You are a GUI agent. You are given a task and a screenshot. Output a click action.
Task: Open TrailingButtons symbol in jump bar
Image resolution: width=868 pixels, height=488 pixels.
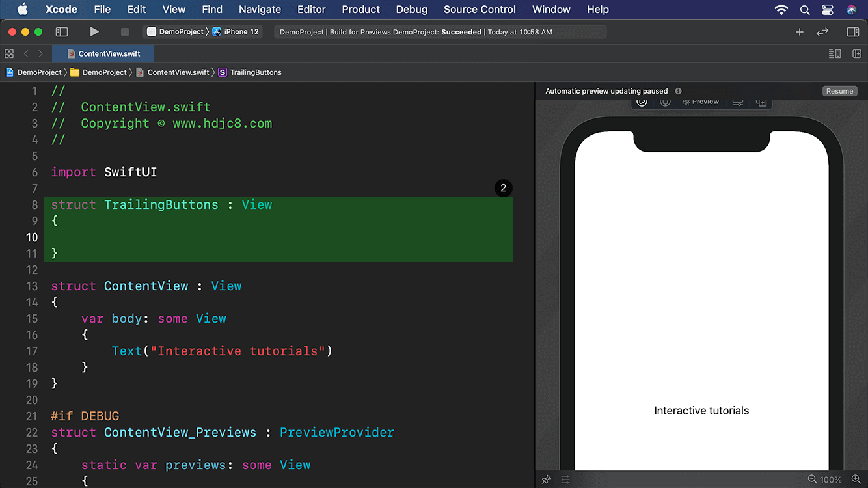250,72
